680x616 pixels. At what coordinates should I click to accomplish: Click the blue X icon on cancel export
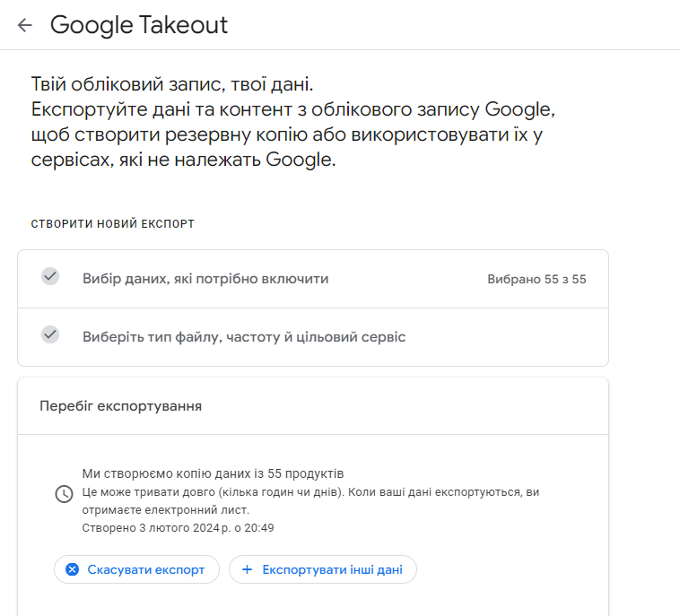pos(73,569)
